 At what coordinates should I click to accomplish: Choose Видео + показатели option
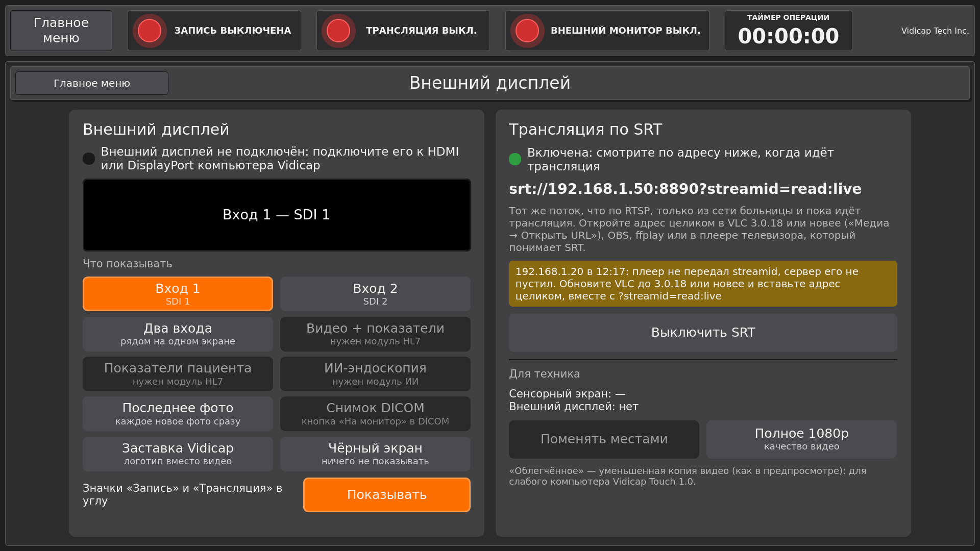pyautogui.click(x=375, y=334)
